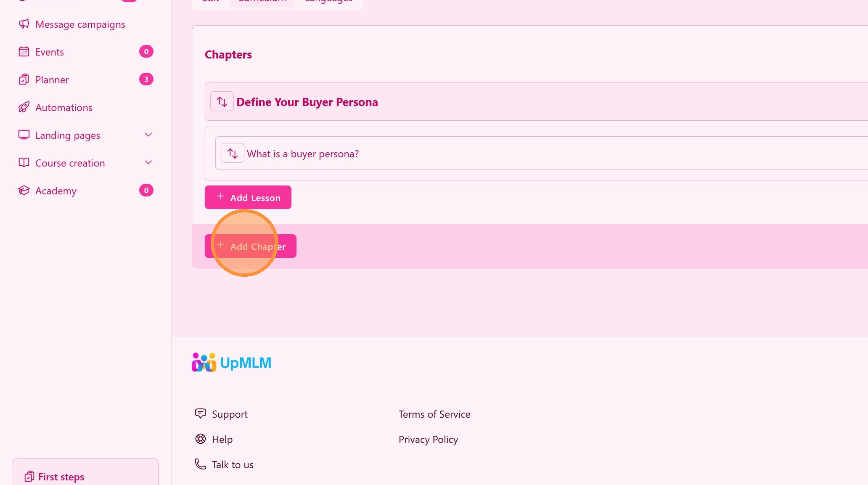This screenshot has height=485, width=868.
Task: Click the Planner clipboard icon
Action: coord(24,80)
